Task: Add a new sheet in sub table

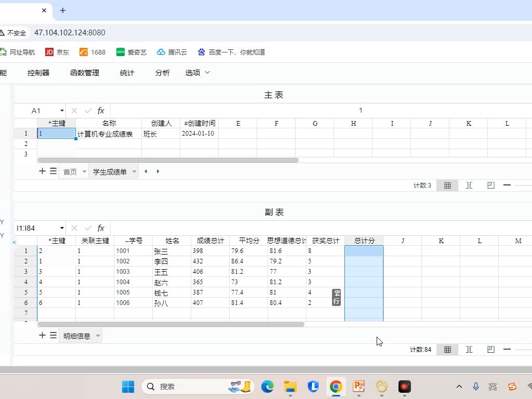Action: 42,336
